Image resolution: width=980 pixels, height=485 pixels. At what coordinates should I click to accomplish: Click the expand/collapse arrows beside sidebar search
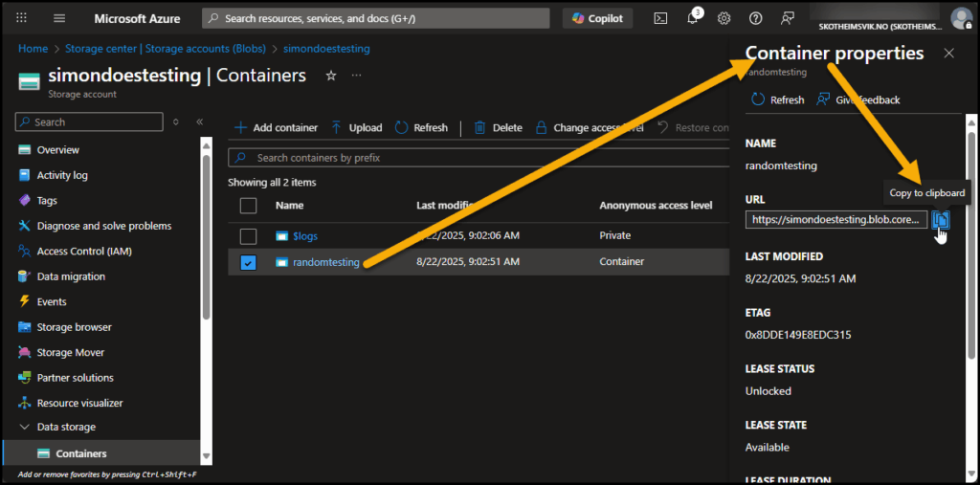pyautogui.click(x=176, y=121)
